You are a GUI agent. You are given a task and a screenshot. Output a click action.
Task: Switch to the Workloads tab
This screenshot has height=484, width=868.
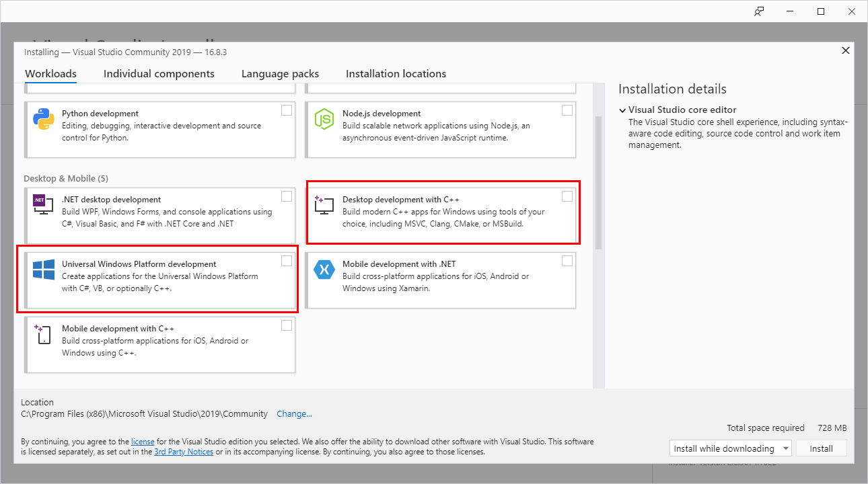50,74
